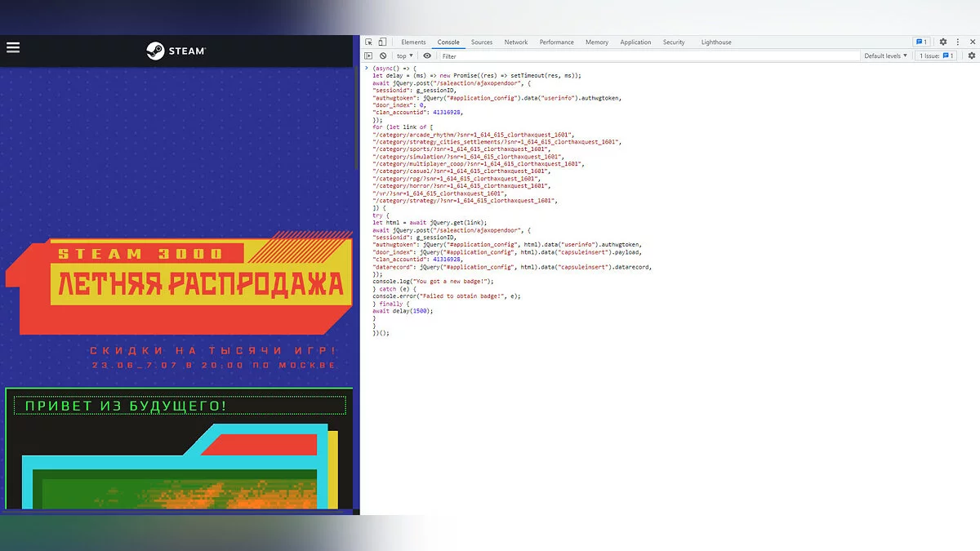Open Steam hamburger menu
This screenshot has width=980, height=551.
coord(13,47)
